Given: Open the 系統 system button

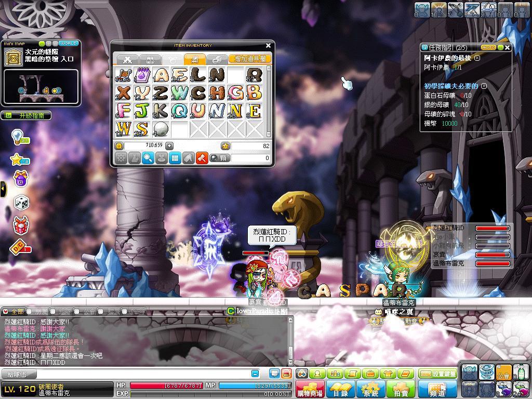Looking at the screenshot, I should 371,389.
